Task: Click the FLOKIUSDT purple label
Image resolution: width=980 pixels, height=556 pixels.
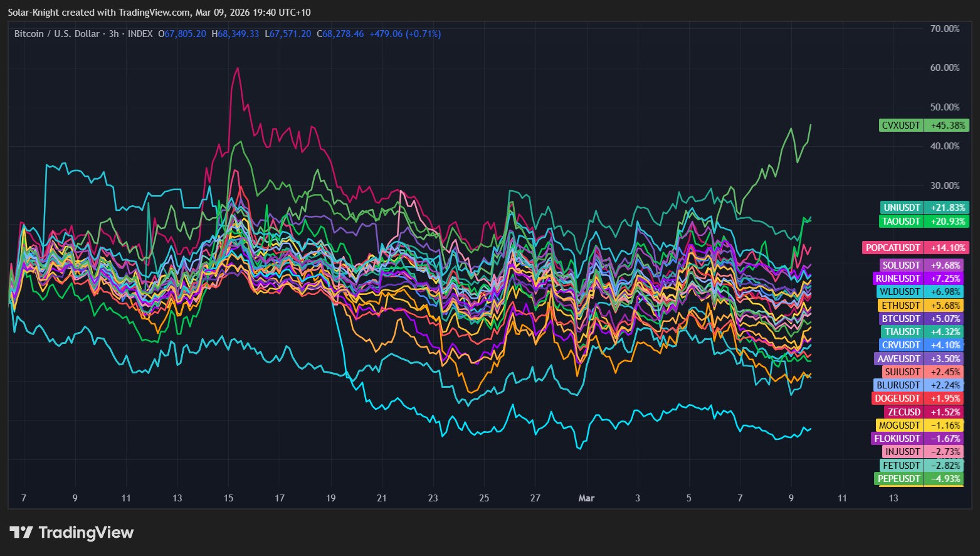Action: coord(897,439)
